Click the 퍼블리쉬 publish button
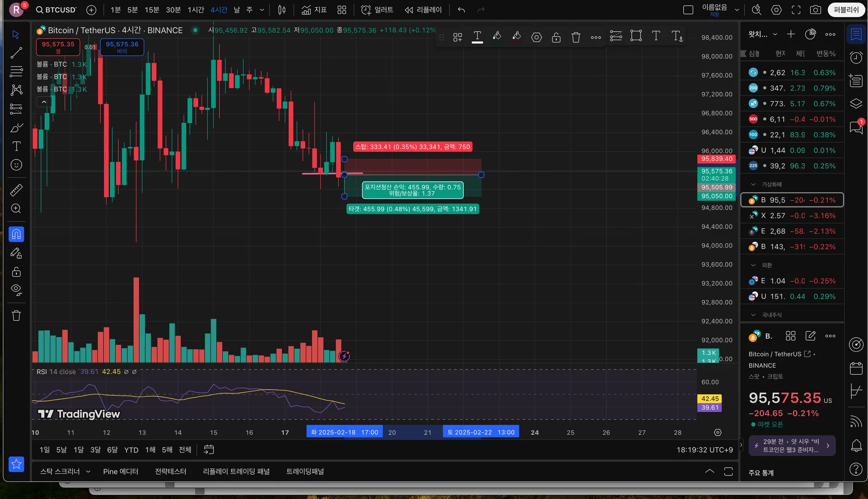 click(846, 10)
